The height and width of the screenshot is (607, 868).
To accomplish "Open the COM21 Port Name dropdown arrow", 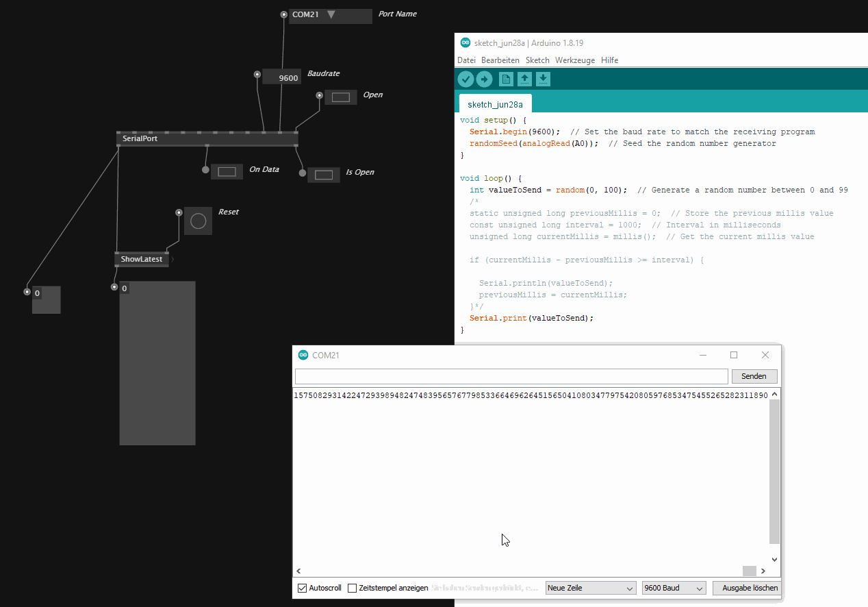I will (x=331, y=14).
